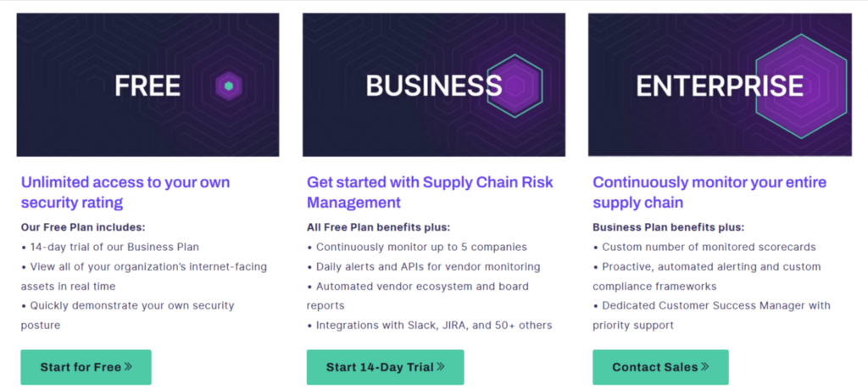The height and width of the screenshot is (390, 868).
Task: Click double chevron on Start for Free button
Action: (x=128, y=366)
